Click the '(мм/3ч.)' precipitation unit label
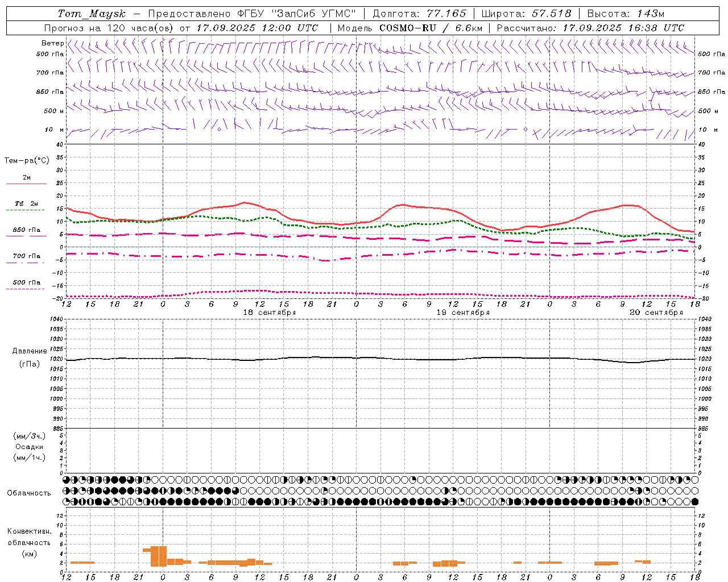Viewport: 728px width, 582px height. click(x=29, y=436)
